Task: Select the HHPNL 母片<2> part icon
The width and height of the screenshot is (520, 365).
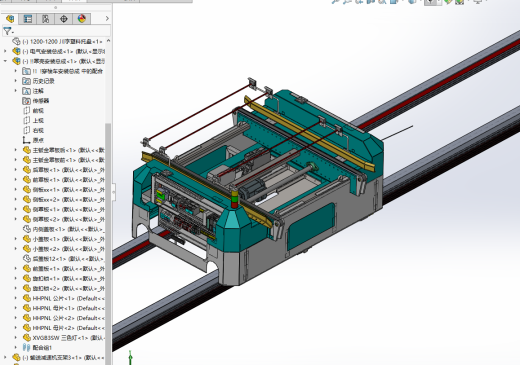Action: click(27, 328)
